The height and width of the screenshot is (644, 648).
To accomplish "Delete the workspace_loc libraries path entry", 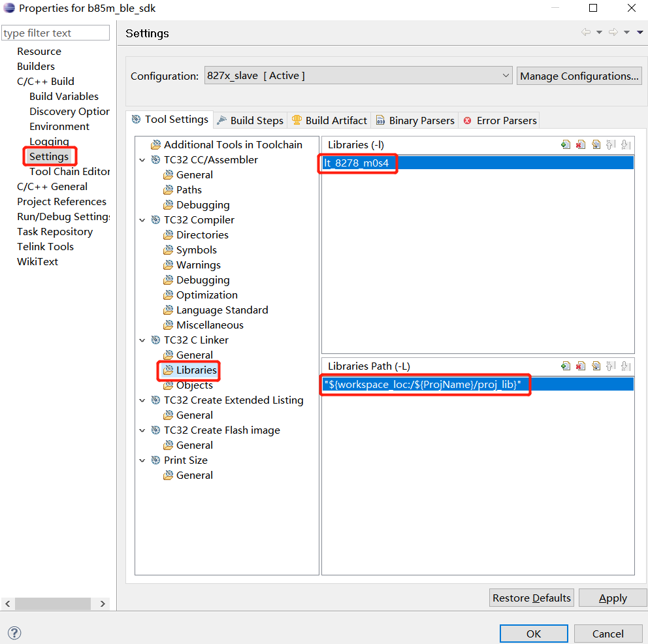I will coord(581,366).
